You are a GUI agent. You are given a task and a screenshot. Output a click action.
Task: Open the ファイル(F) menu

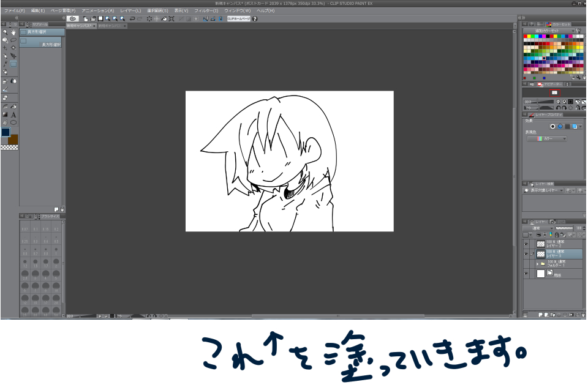[14, 10]
